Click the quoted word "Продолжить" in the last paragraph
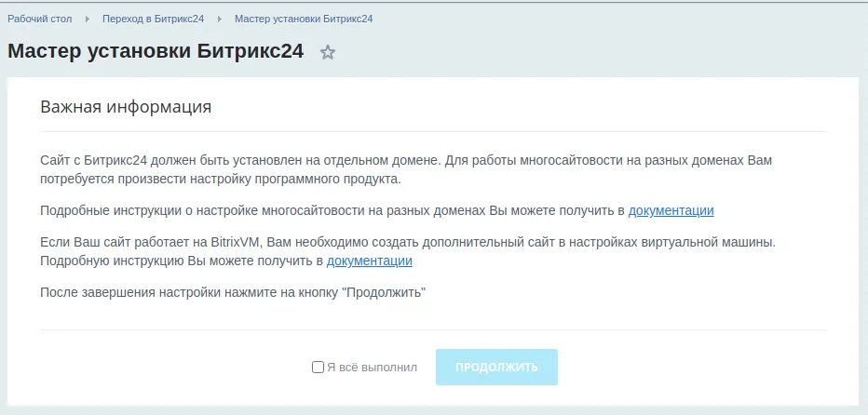 pos(384,292)
